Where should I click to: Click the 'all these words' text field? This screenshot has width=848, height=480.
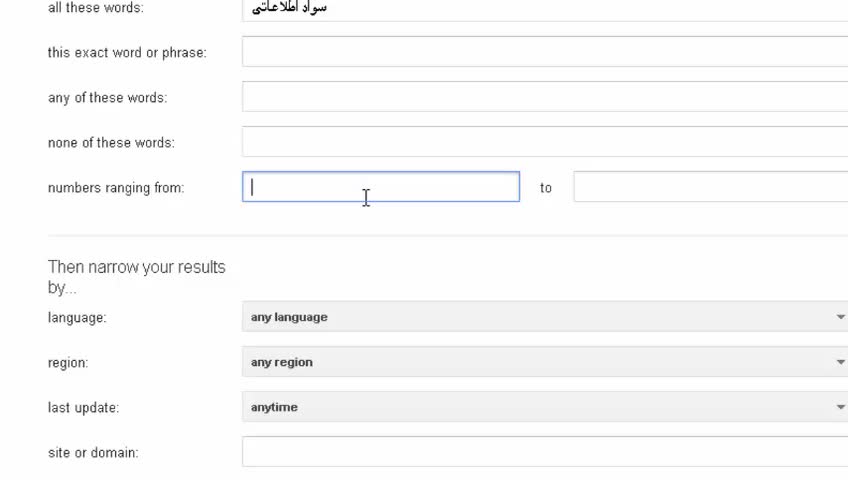[x=545, y=8]
